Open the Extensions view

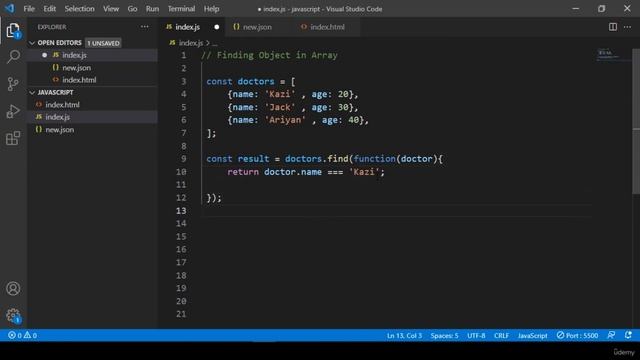pos(13,138)
